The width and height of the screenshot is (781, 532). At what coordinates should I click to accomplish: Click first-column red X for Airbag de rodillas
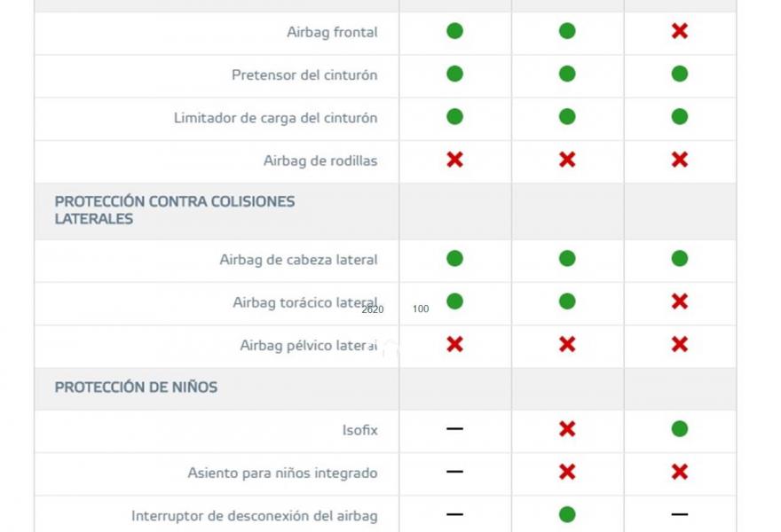click(x=454, y=160)
